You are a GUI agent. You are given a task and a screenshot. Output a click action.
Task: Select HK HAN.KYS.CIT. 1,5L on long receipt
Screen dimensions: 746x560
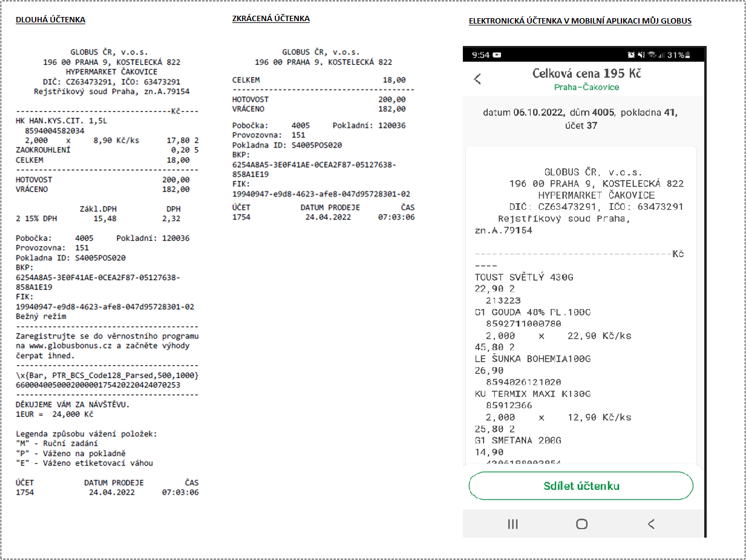[x=61, y=121]
